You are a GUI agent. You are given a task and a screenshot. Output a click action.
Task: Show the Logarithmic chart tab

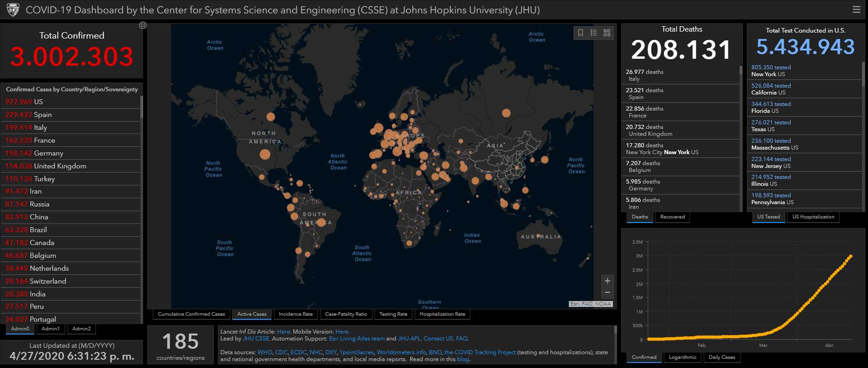click(x=683, y=357)
